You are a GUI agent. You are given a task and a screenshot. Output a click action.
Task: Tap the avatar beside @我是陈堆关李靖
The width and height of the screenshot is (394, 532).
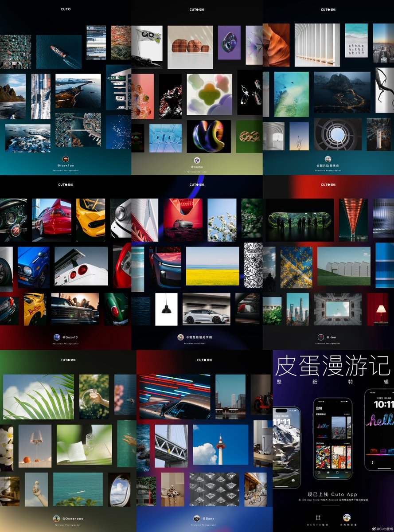point(180,337)
